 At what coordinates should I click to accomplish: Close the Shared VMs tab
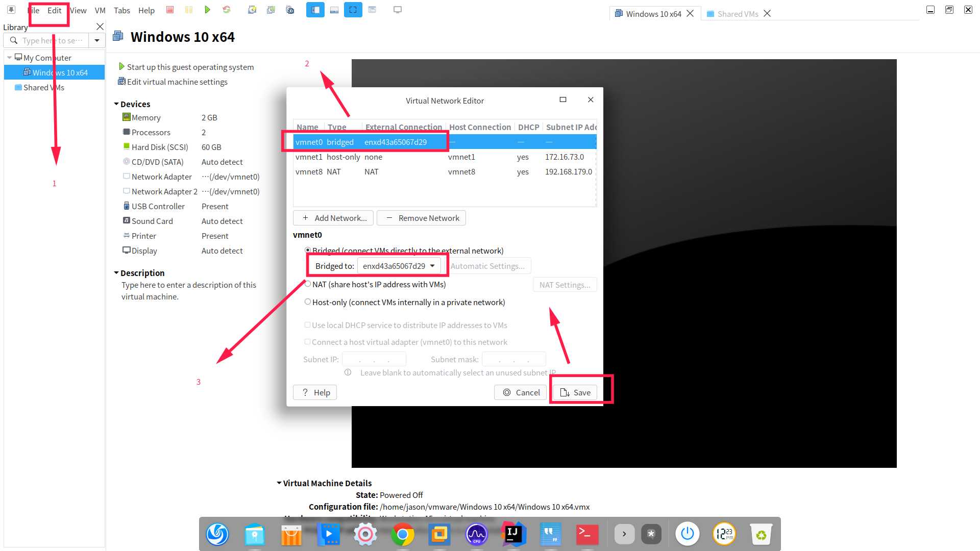pyautogui.click(x=767, y=14)
